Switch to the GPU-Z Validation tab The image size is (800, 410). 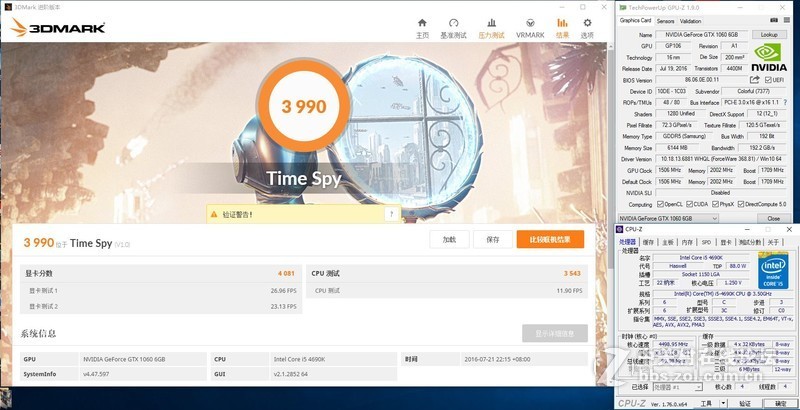pyautogui.click(x=690, y=21)
